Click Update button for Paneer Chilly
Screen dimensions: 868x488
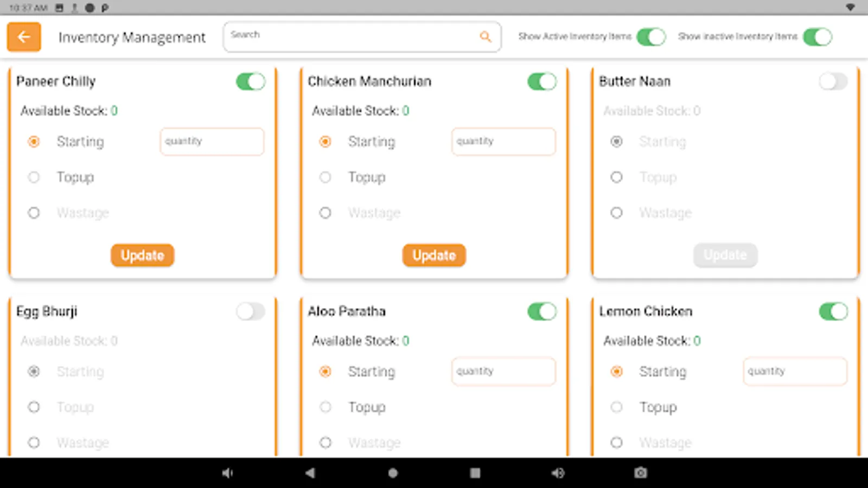pyautogui.click(x=143, y=255)
